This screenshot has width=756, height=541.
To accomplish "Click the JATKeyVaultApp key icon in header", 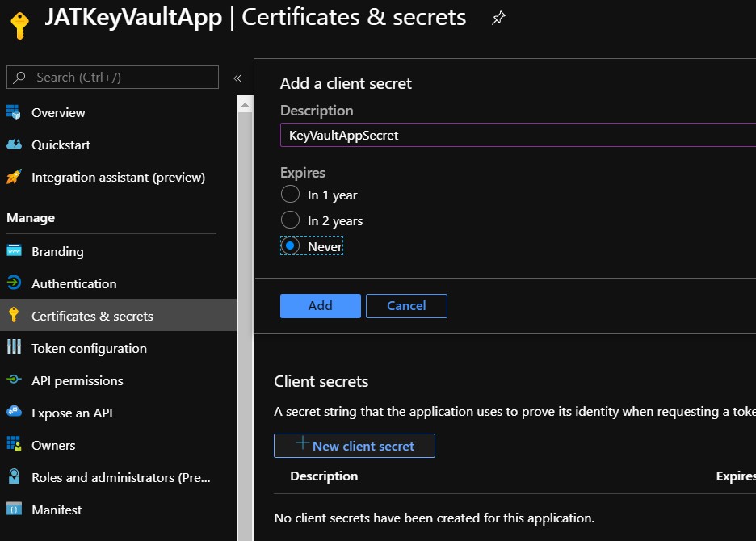I will point(19,25).
